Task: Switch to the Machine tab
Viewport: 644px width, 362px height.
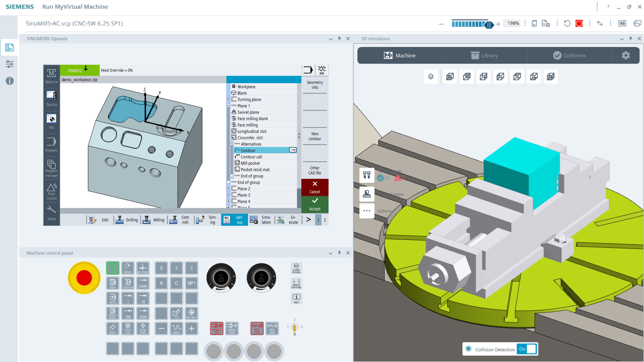Action: [400, 55]
